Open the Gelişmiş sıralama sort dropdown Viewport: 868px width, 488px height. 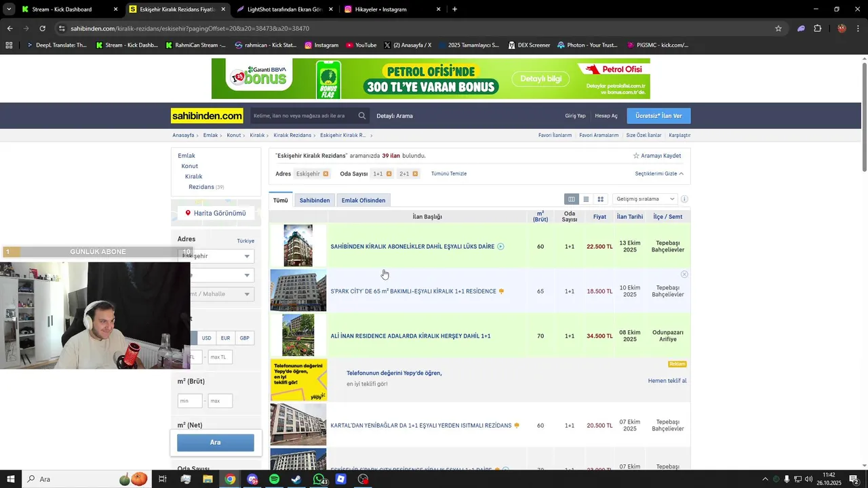[645, 199]
